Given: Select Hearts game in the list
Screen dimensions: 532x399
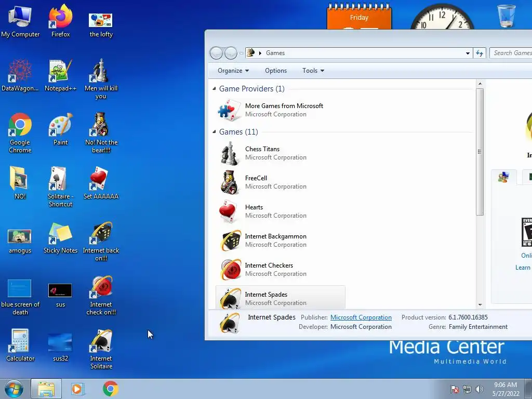Looking at the screenshot, I should 280,211.
